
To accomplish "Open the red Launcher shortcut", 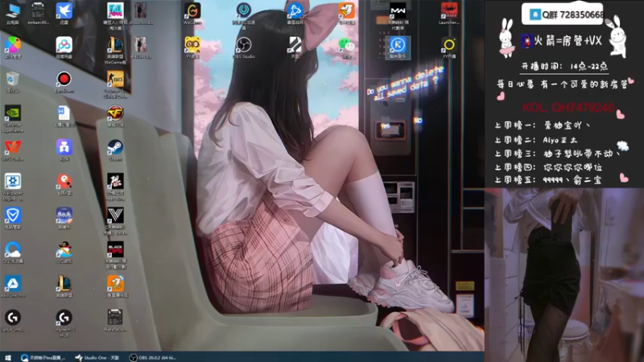I will [x=449, y=13].
